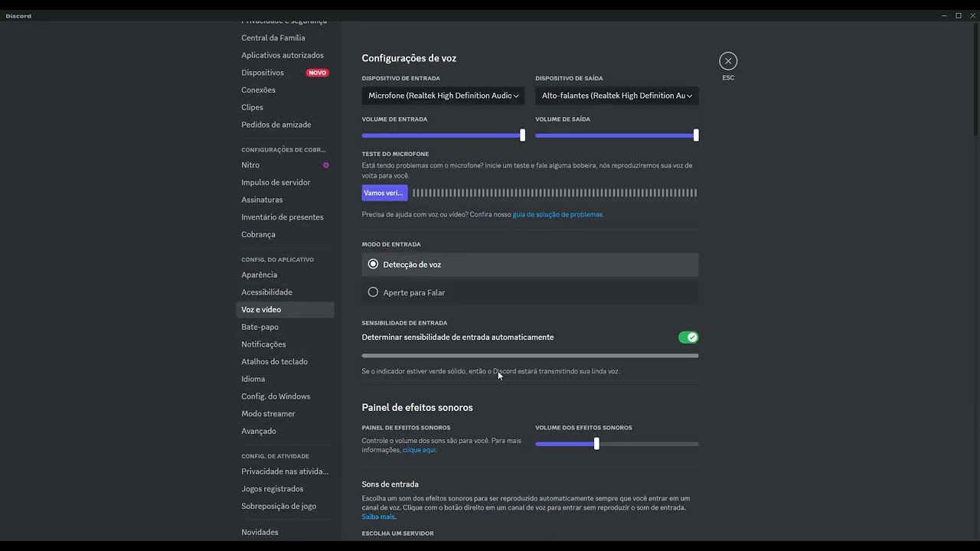Click the microphone test level meter
The height and width of the screenshot is (551, 980).
[x=555, y=193]
